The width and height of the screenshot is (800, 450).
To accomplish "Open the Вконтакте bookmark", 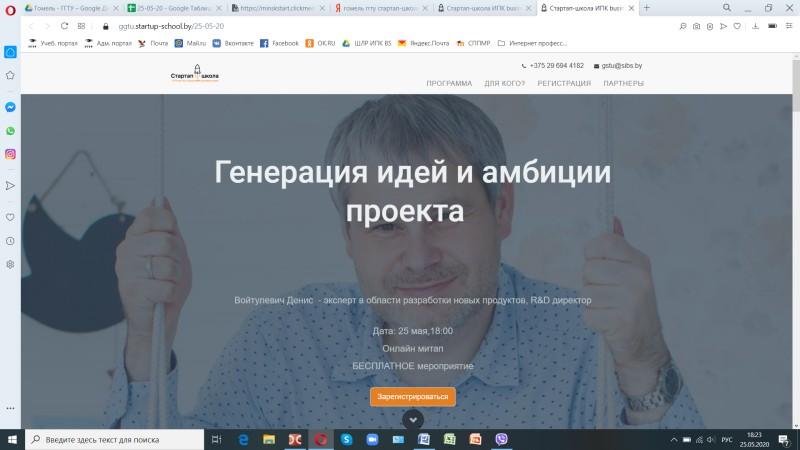I will (233, 43).
